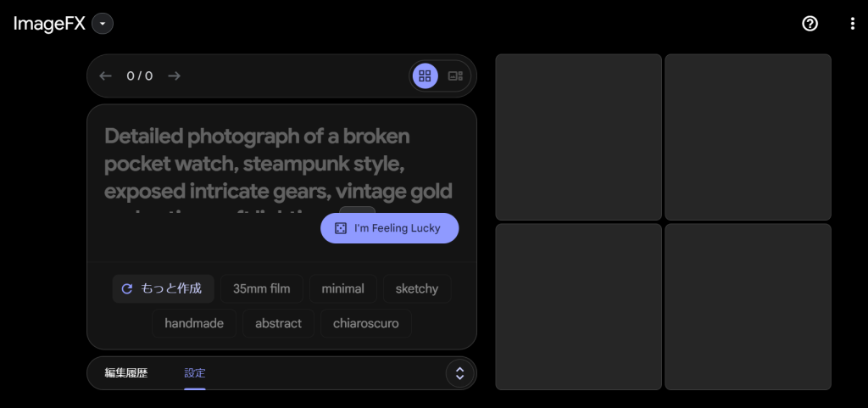Open the help question mark icon

(810, 24)
